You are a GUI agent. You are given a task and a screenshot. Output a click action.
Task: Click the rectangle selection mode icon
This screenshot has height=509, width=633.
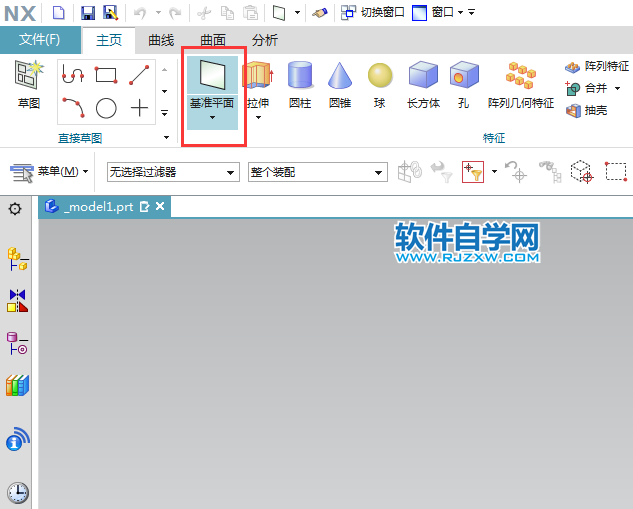(616, 172)
